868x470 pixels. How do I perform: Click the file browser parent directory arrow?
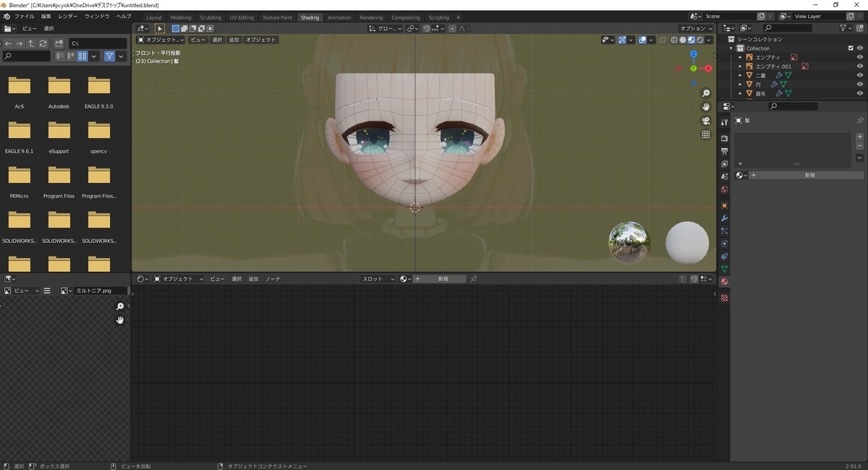(30, 43)
